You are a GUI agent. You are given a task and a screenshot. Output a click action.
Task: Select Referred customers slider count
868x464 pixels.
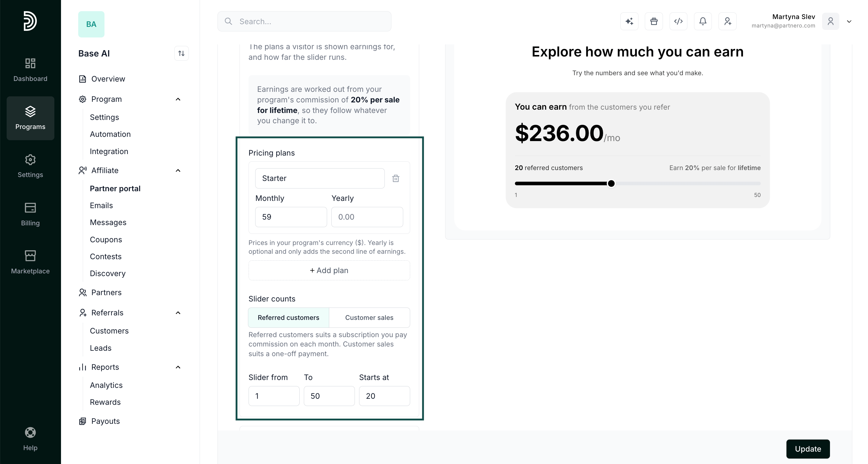(288, 317)
